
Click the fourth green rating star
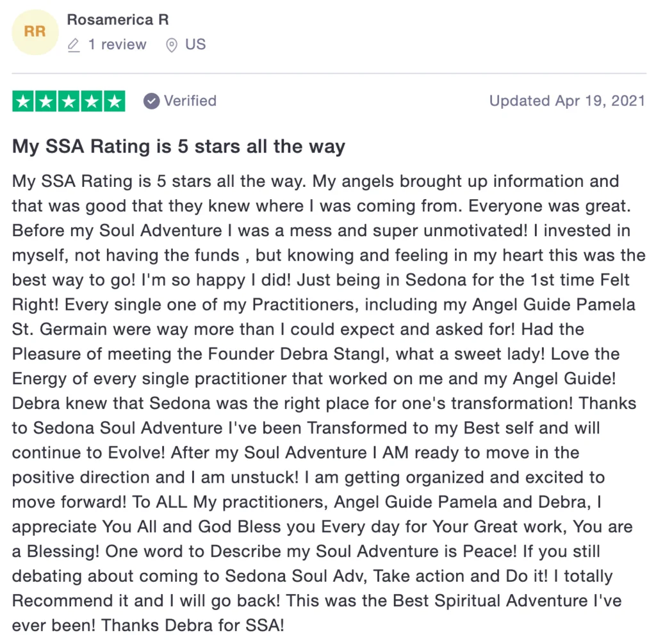click(92, 101)
